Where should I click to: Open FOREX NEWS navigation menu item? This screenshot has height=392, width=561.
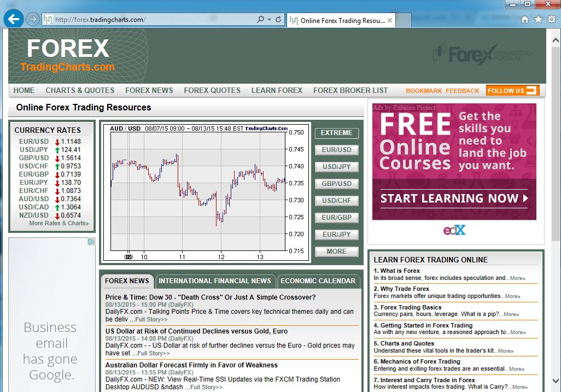click(x=149, y=91)
